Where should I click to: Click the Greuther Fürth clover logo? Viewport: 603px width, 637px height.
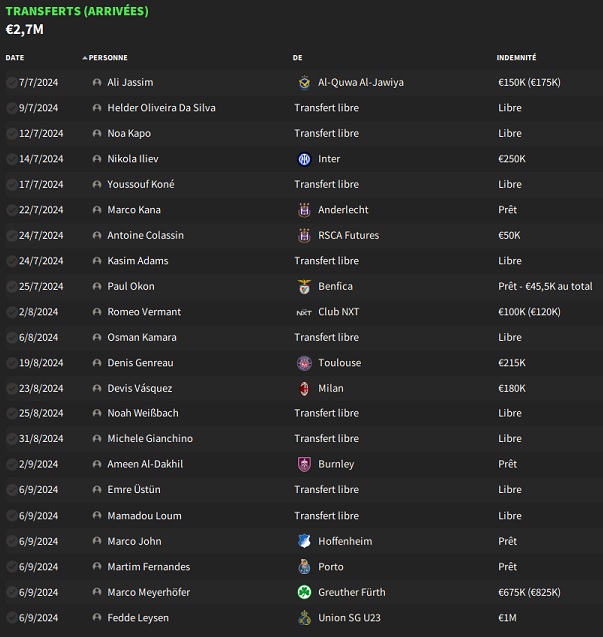[304, 592]
